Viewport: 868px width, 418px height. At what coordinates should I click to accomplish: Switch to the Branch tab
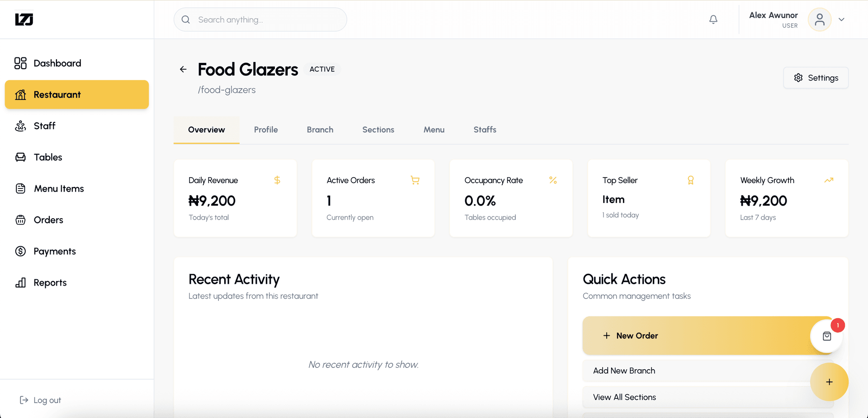click(x=320, y=130)
